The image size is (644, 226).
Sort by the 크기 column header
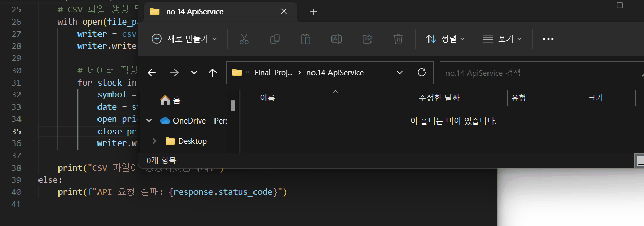coord(596,98)
